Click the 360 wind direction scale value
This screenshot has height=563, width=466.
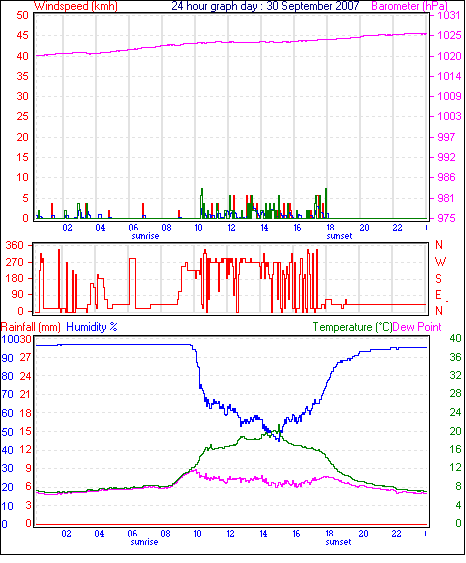click(14, 246)
